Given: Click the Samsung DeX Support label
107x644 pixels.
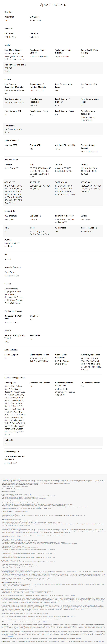Looking at the screenshot, I should click(40, 383).
